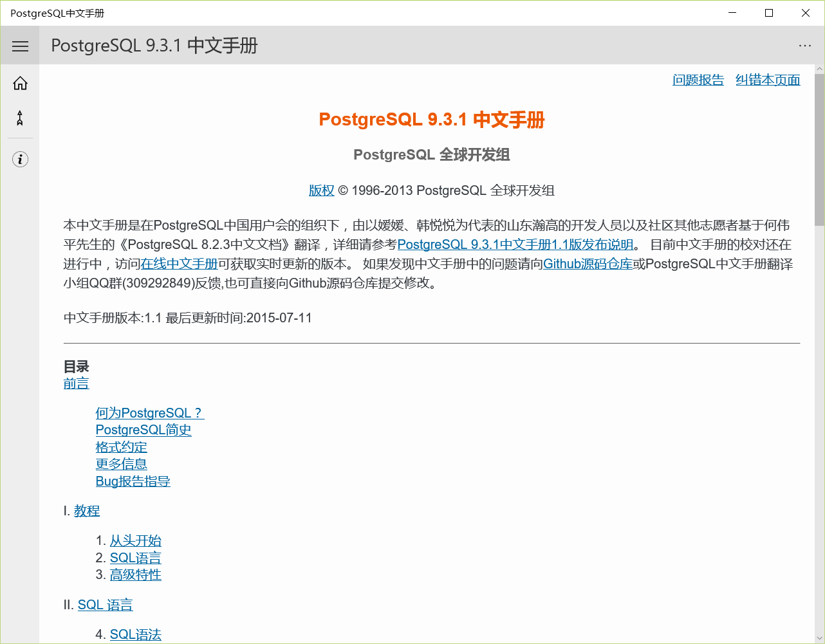Click the orange PostgreSQL 9.3.1 中文手册 heading
Image resolution: width=825 pixels, height=644 pixels.
click(x=432, y=120)
